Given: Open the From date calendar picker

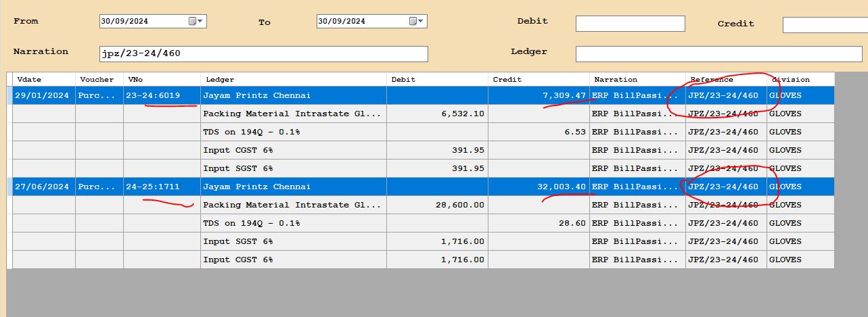Looking at the screenshot, I should coord(196,21).
